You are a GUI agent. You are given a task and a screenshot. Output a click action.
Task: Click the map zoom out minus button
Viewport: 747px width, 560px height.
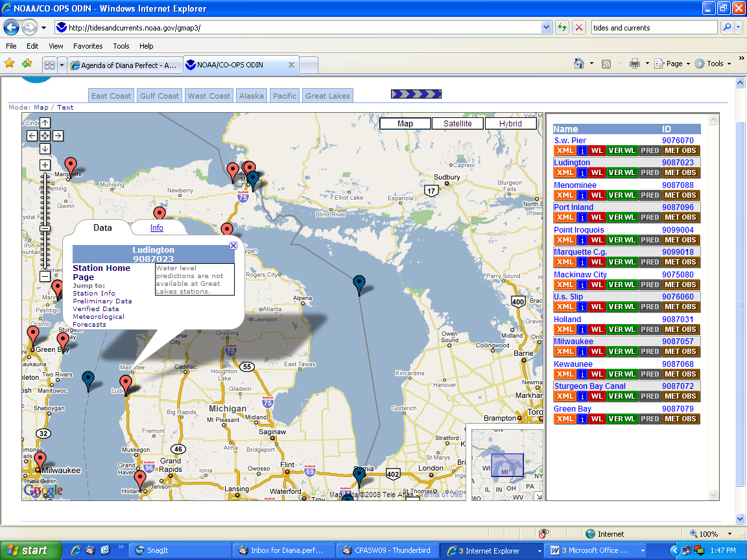click(x=45, y=277)
